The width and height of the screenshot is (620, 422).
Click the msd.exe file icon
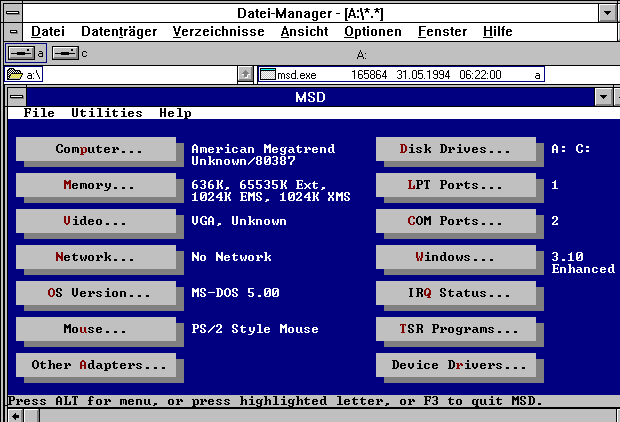268,74
